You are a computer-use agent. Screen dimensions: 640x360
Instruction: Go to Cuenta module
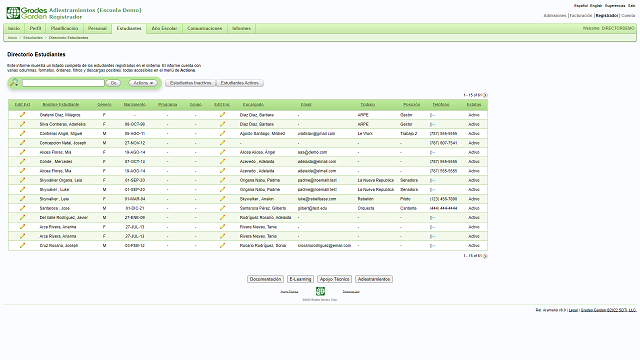(628, 16)
